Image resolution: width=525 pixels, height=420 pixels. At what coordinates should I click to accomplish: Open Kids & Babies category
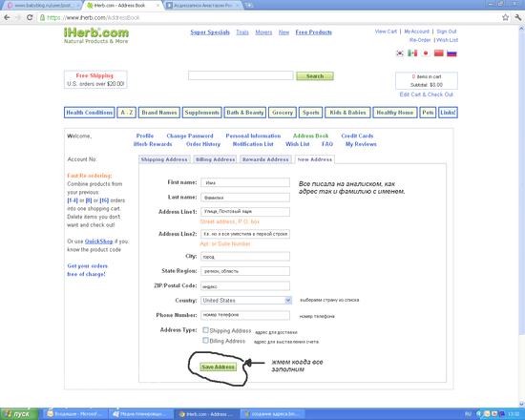[347, 113]
